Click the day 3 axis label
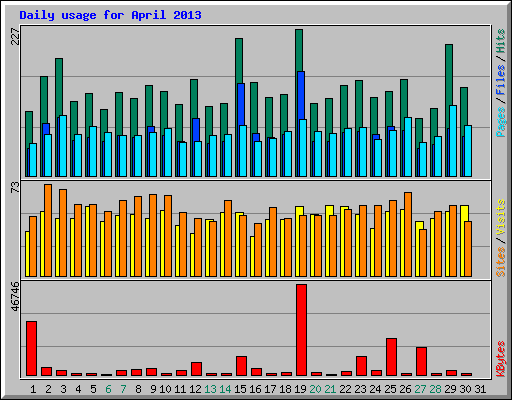512x400 pixels. [63, 389]
